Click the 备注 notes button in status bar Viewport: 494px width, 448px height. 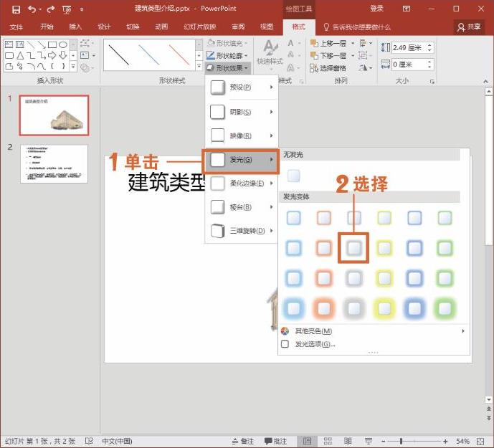coord(242,442)
